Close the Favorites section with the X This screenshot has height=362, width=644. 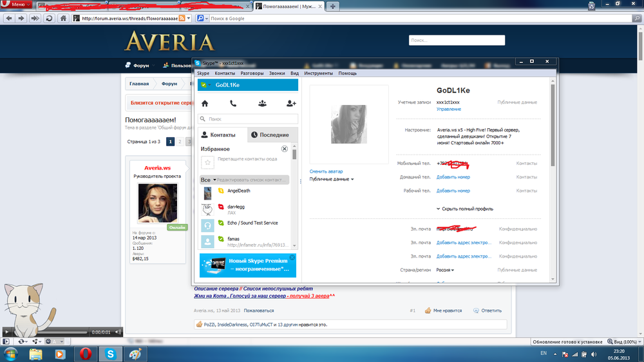(x=285, y=149)
